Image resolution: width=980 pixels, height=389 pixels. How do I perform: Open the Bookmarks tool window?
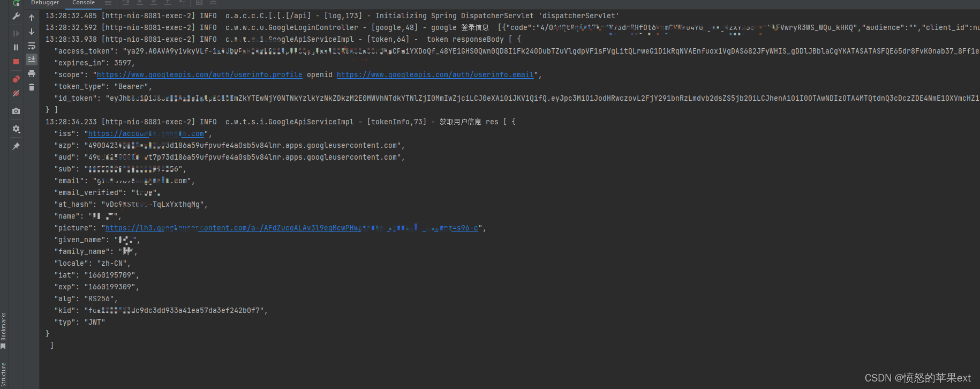3,330
